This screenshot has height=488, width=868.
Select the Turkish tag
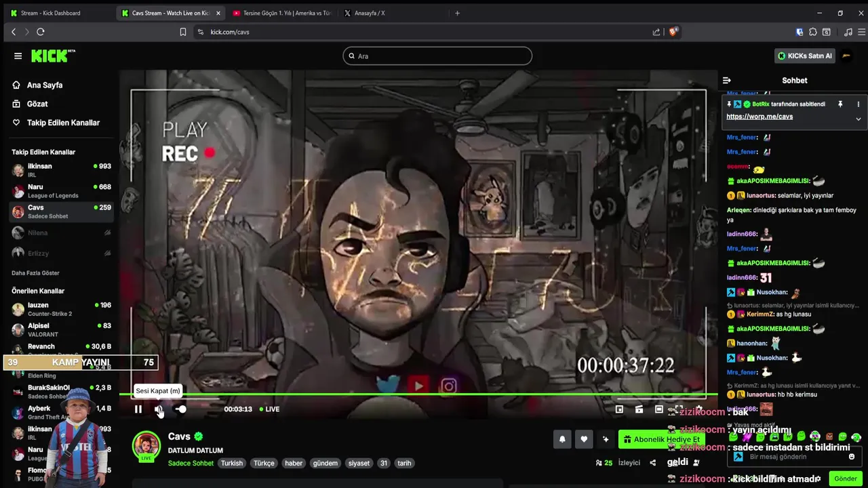[232, 464]
